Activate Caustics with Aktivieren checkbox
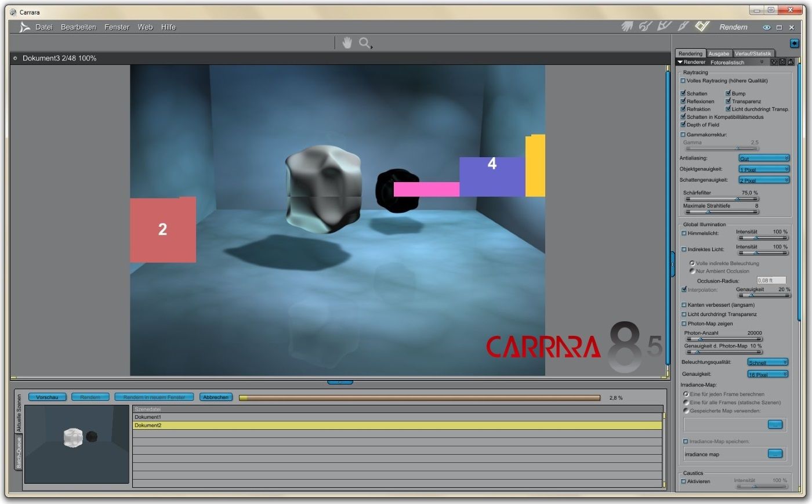The width and height of the screenshot is (812, 504). [x=683, y=481]
